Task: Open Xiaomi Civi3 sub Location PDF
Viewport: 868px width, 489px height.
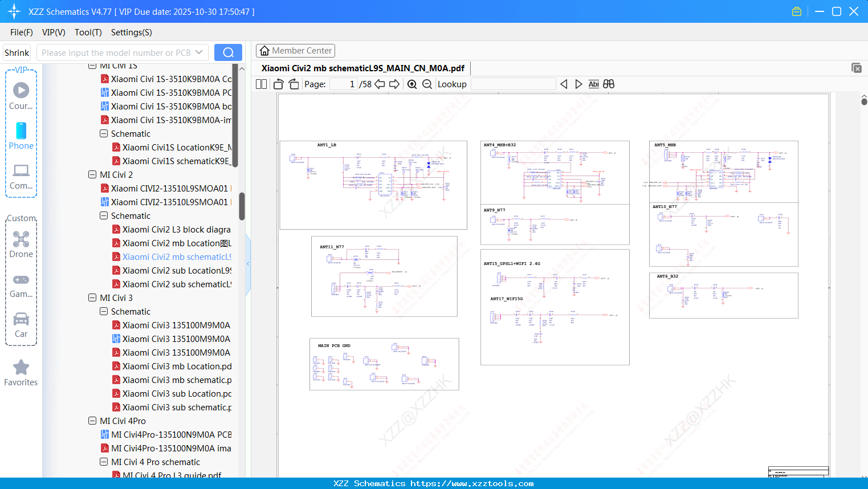Action: pos(172,393)
